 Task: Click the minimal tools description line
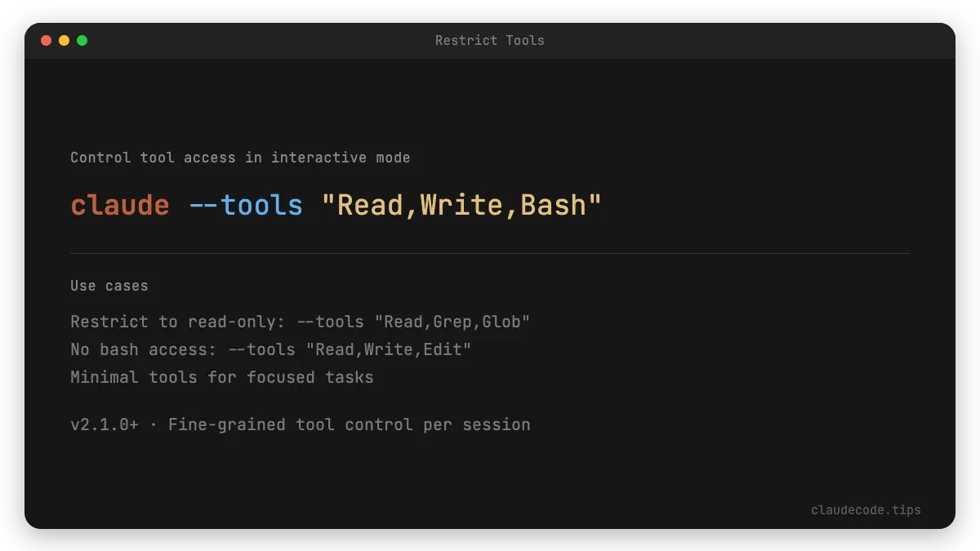[x=221, y=377]
